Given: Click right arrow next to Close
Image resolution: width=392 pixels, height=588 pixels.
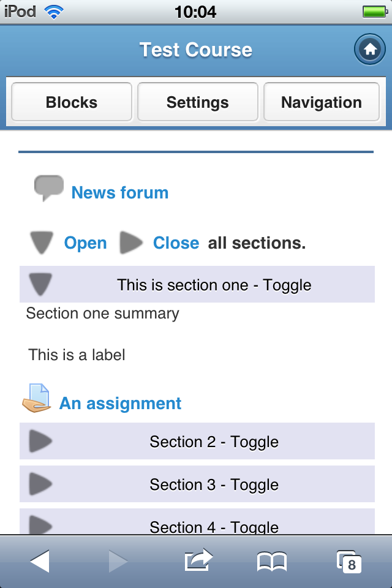Looking at the screenshot, I should click(x=131, y=243).
